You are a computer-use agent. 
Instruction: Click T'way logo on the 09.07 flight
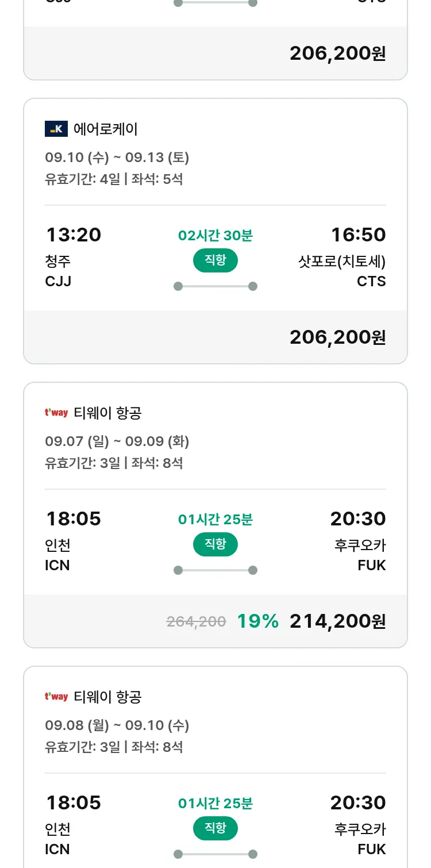[x=56, y=413]
